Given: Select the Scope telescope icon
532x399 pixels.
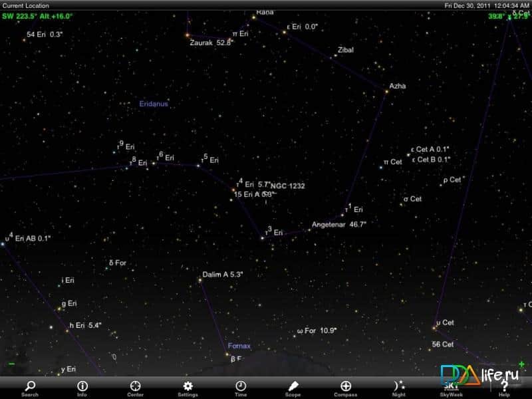Looking at the screenshot, I should point(293,388).
